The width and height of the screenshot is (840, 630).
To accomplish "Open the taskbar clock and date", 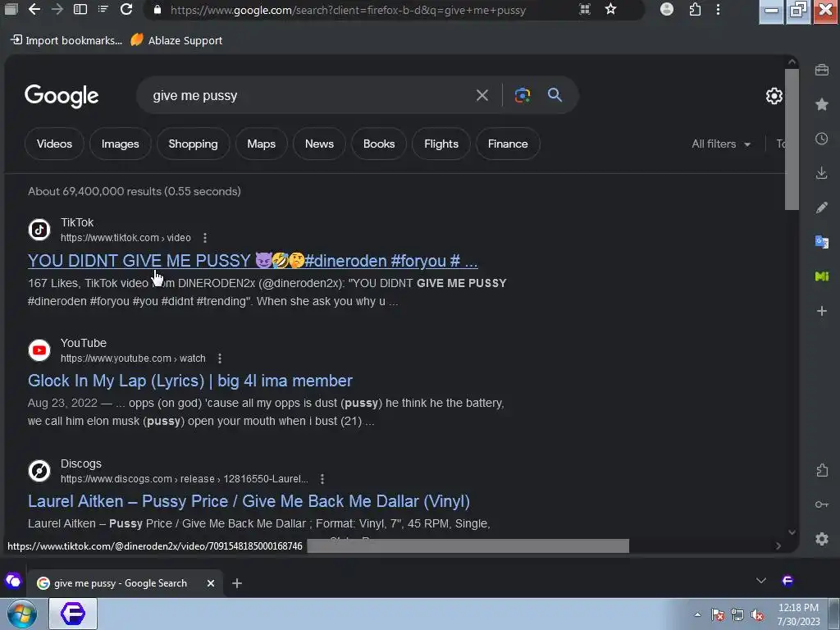I will pyautogui.click(x=798, y=614).
